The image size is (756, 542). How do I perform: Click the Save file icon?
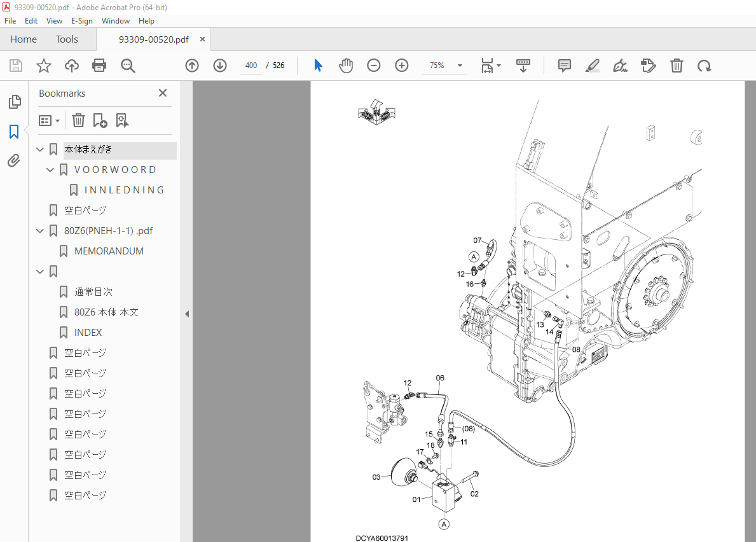click(16, 66)
